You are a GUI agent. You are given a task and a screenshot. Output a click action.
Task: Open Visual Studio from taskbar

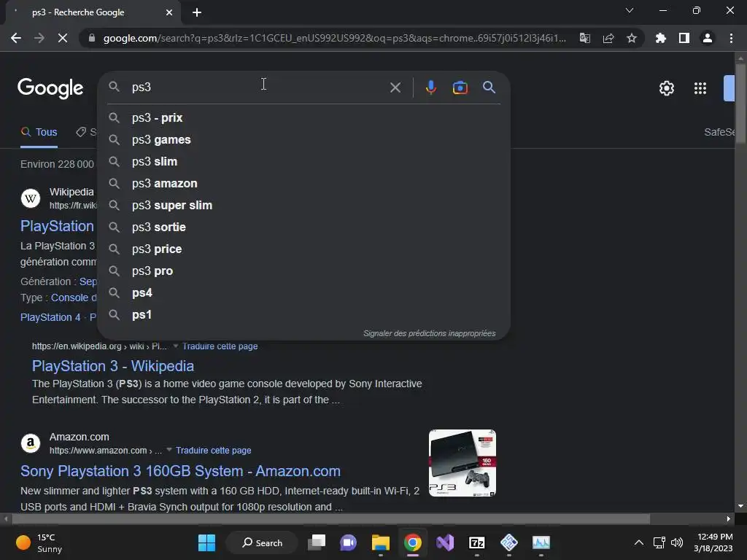[445, 542]
